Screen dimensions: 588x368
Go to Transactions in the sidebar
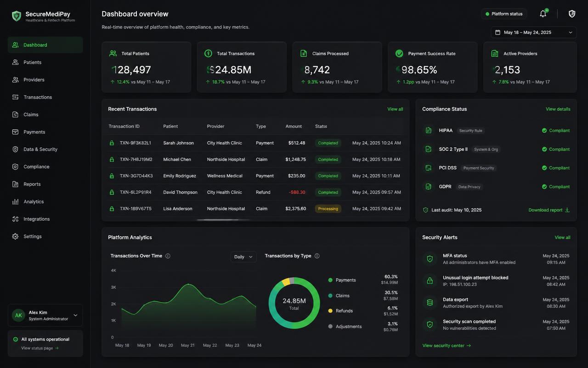45,97
